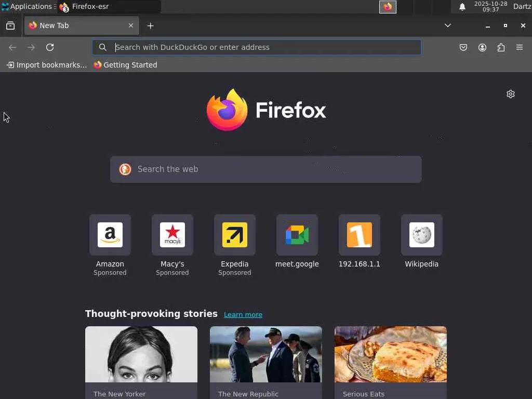Open the Firefox application hamburger menu
Image resolution: width=532 pixels, height=399 pixels.
(x=520, y=47)
